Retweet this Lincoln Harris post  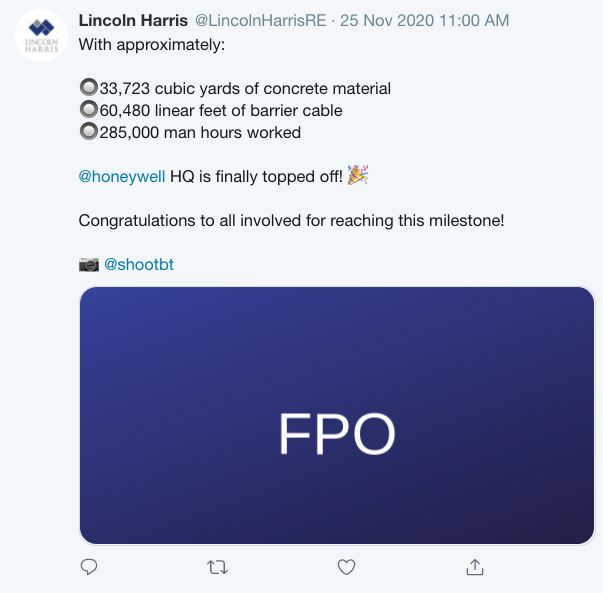click(x=217, y=567)
